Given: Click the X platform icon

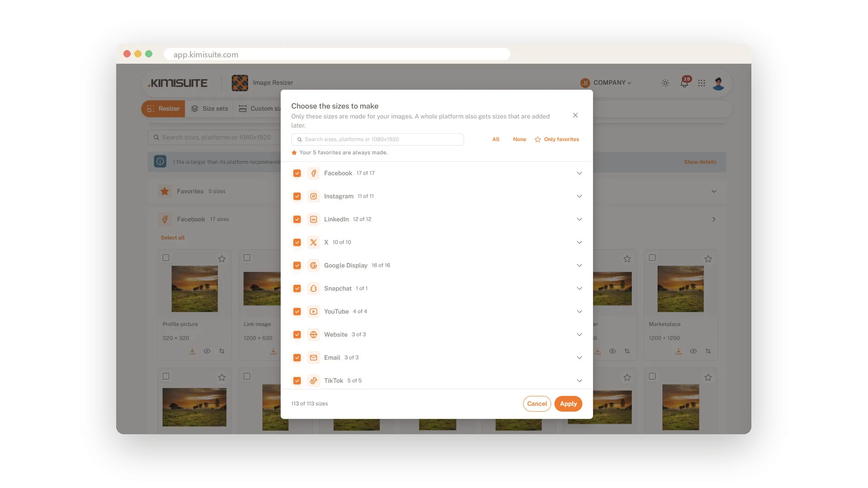Looking at the screenshot, I should (x=313, y=242).
